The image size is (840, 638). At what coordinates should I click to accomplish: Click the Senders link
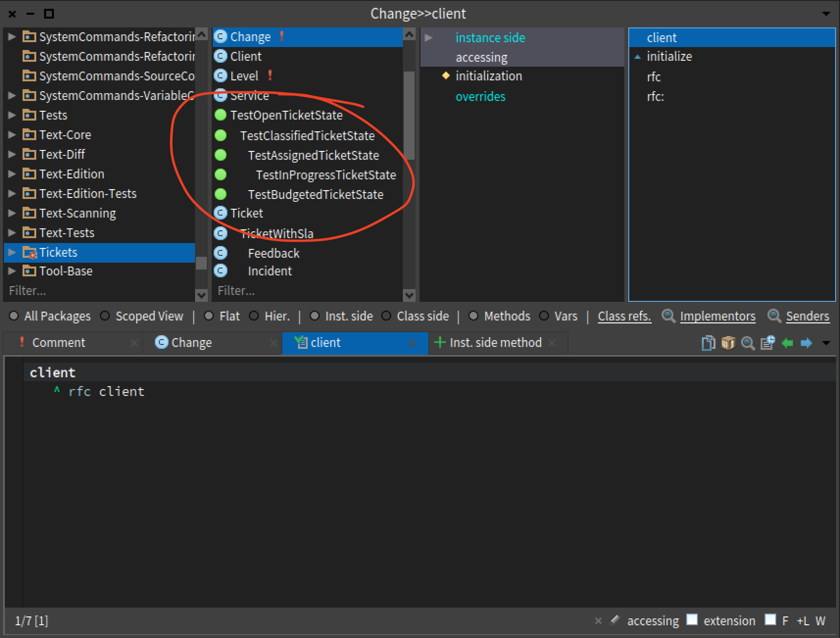(x=807, y=317)
